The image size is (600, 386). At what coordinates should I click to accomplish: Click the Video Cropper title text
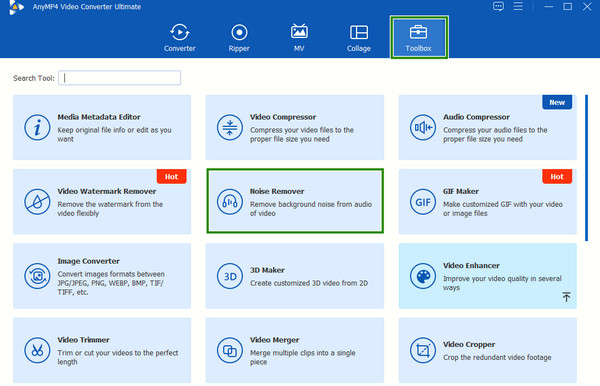click(x=469, y=344)
